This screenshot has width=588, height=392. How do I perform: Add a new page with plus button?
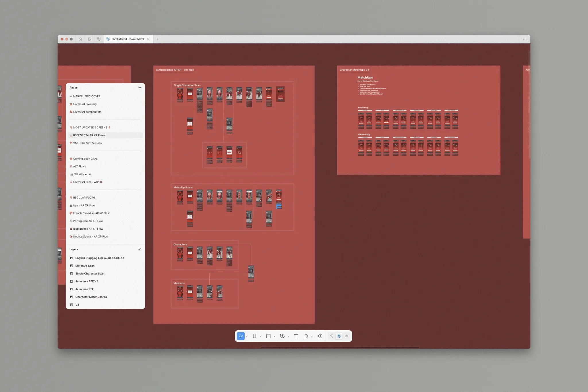[140, 88]
